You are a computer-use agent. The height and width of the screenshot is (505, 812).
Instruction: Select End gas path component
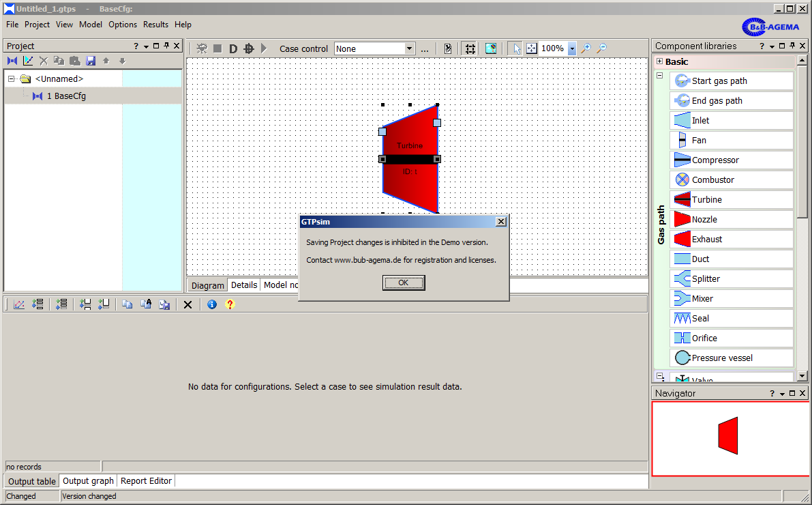coord(732,100)
